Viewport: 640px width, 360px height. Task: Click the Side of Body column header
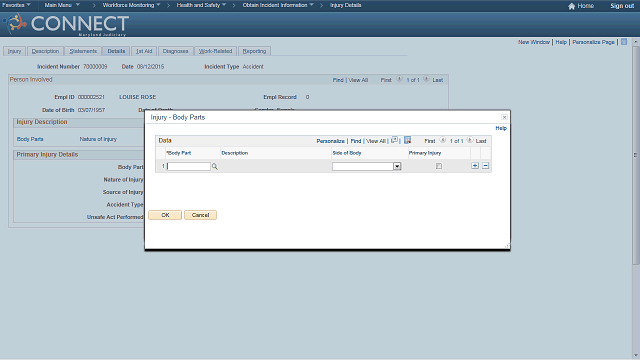[x=347, y=153]
